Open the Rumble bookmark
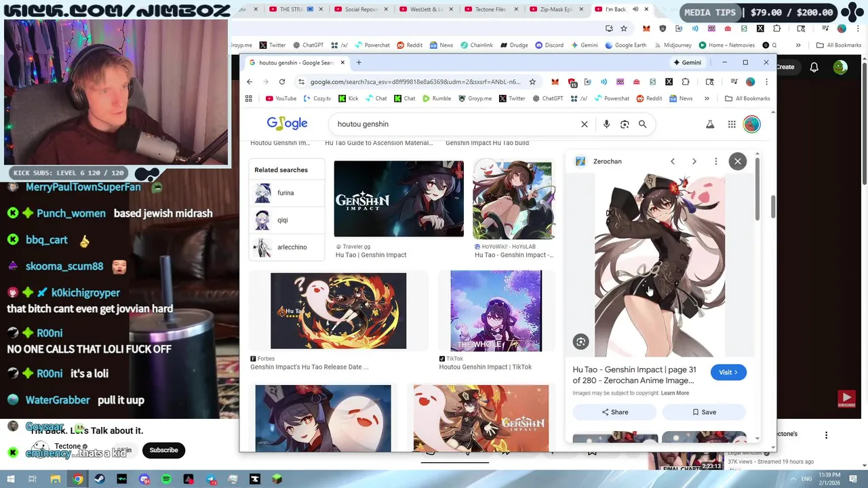 click(x=436, y=98)
